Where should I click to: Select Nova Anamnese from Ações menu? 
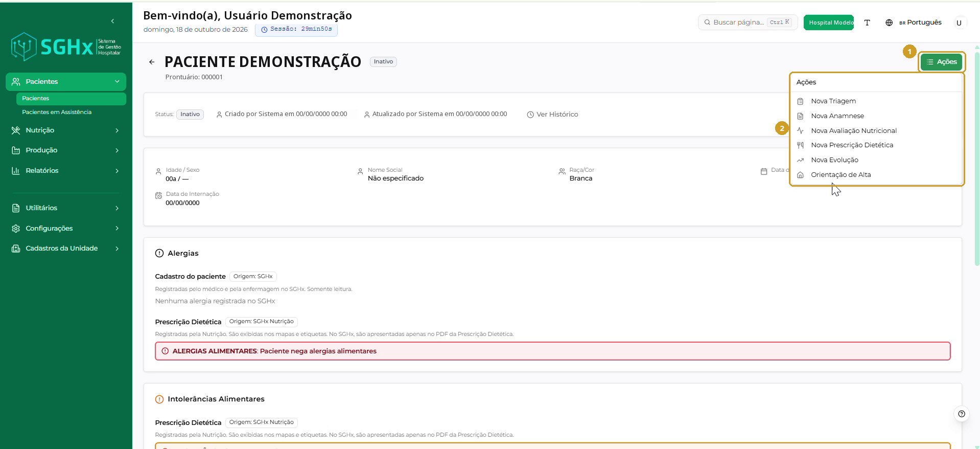pyautogui.click(x=877, y=116)
